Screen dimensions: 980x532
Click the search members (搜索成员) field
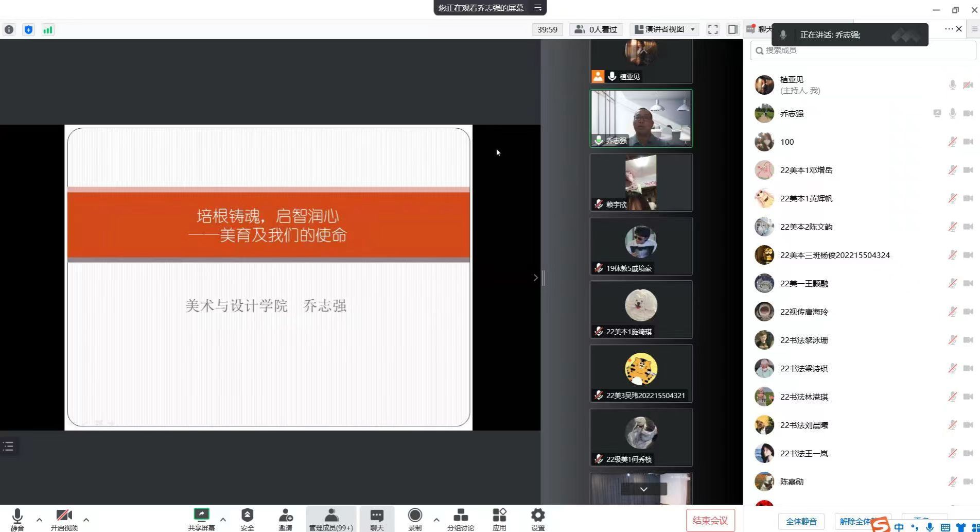pos(865,50)
